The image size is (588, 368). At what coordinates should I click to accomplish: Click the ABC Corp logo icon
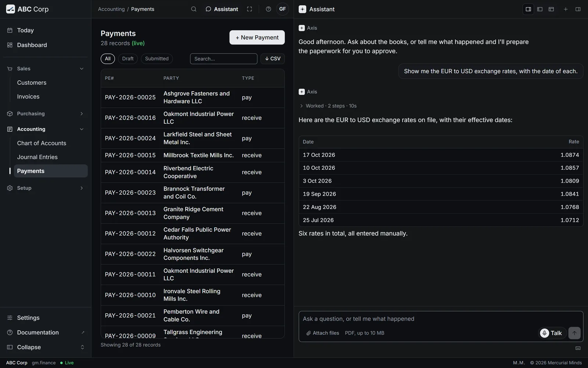pyautogui.click(x=11, y=9)
